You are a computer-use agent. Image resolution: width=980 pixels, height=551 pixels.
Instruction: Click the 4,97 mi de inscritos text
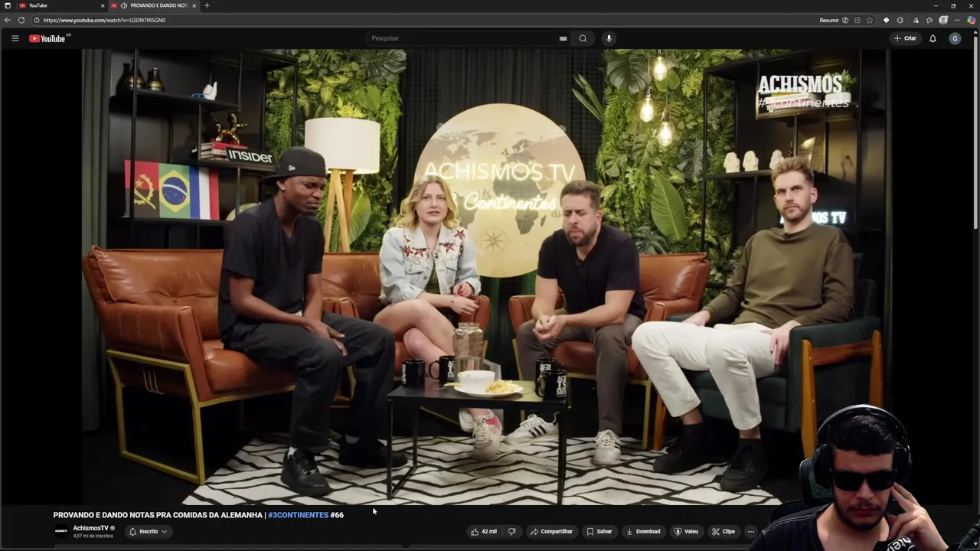[x=93, y=536]
